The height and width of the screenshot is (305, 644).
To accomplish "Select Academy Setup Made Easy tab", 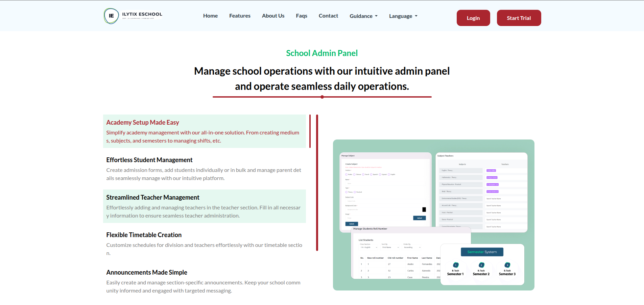I will (x=205, y=131).
